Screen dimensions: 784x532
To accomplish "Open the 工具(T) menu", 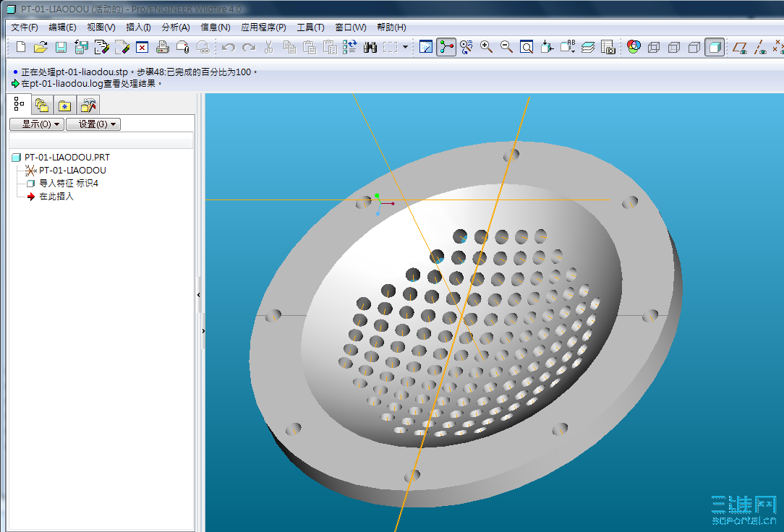I will click(x=310, y=27).
